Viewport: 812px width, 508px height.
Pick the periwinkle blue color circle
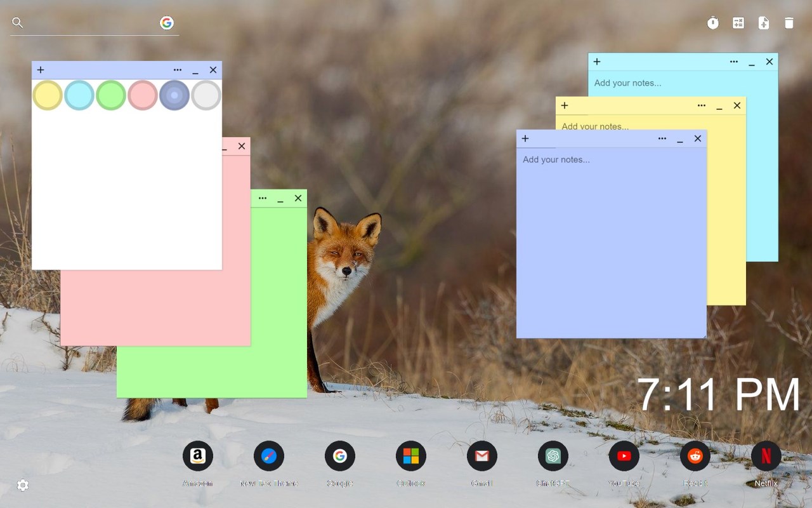tap(174, 95)
